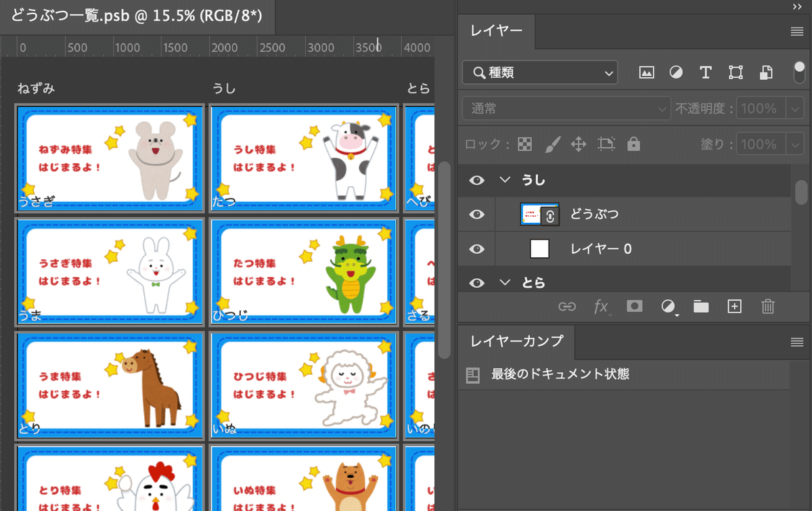Click the たつ特集 dragon card

point(303,272)
